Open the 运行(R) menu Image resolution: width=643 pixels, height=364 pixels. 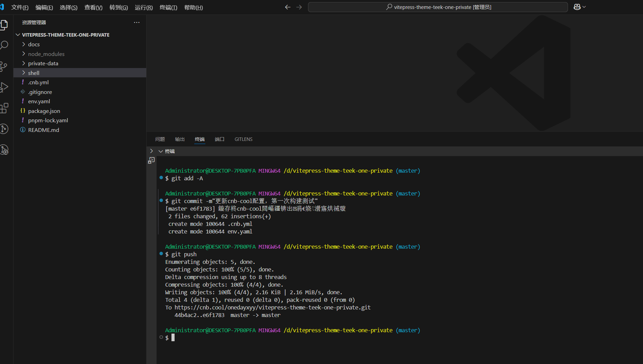click(x=144, y=7)
